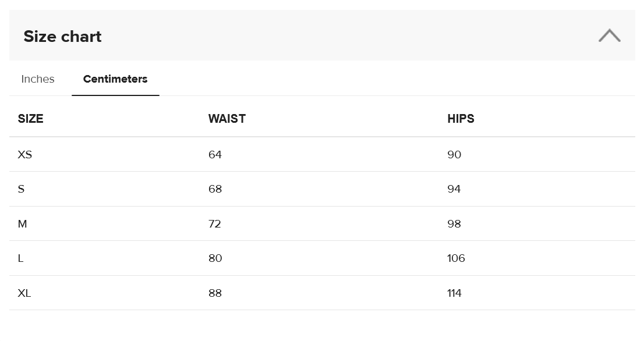The height and width of the screenshot is (341, 644).
Task: Select the XS size label
Action: coord(25,155)
